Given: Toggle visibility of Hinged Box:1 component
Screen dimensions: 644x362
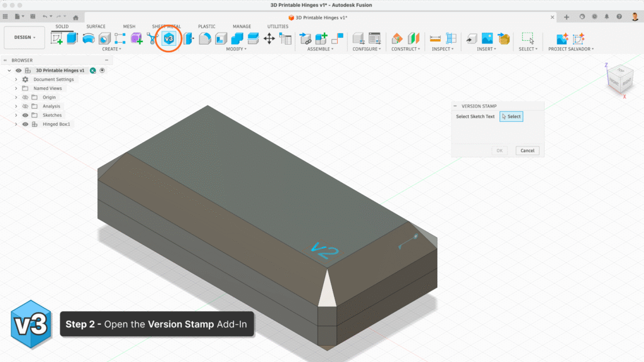Looking at the screenshot, I should [x=25, y=124].
